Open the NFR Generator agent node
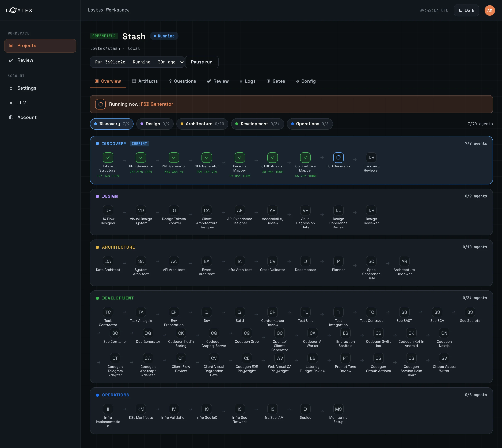 point(207,158)
